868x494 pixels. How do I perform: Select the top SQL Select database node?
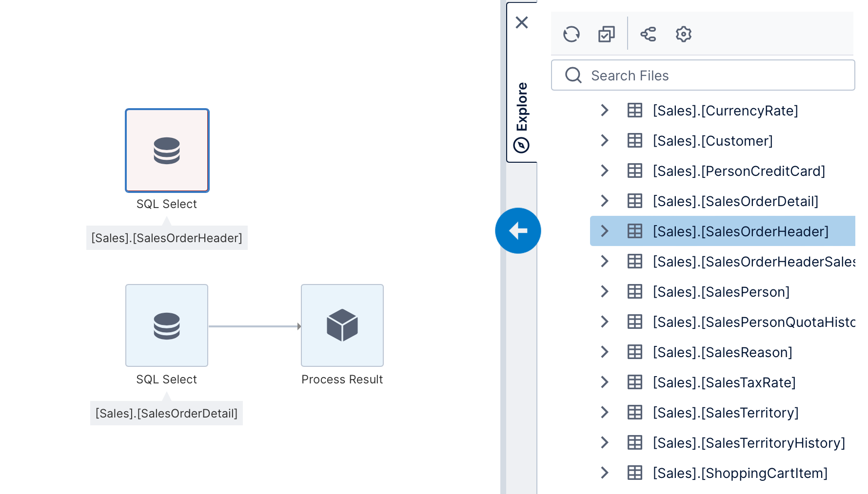[x=167, y=150]
